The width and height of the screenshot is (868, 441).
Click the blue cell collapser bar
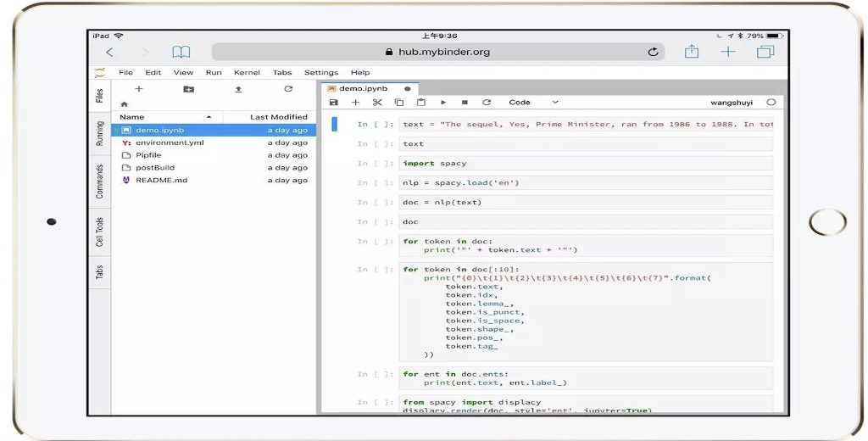pos(334,124)
